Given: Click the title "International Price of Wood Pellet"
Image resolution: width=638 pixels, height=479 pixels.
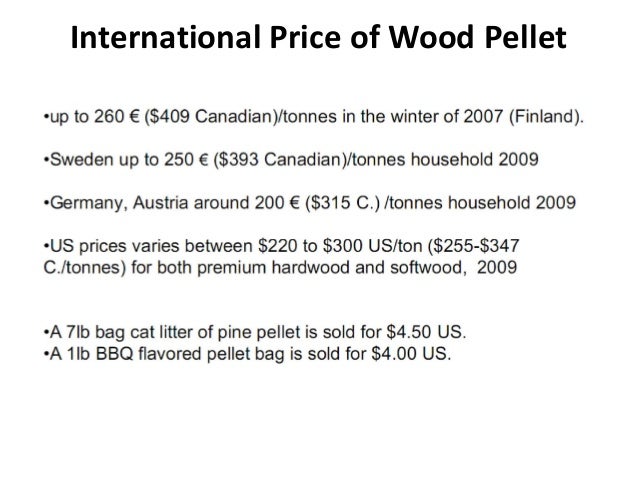Looking at the screenshot, I should coord(318,37).
